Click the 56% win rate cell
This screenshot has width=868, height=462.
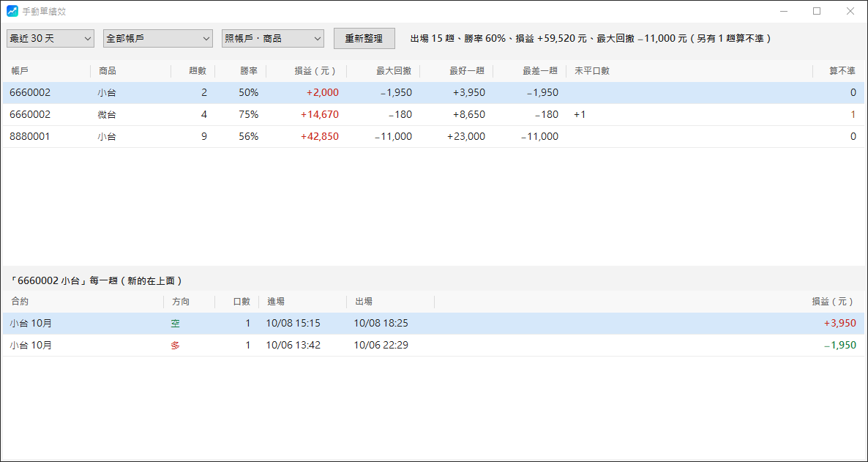[x=249, y=136]
